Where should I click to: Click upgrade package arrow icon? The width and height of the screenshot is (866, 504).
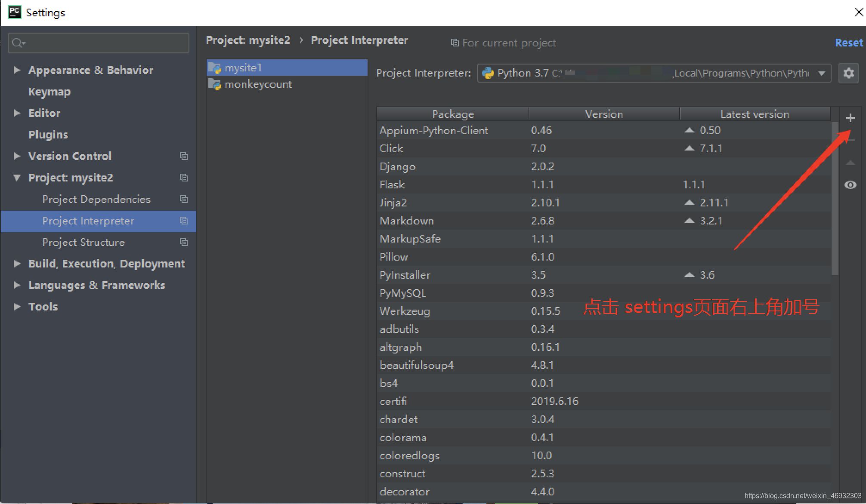tap(850, 163)
